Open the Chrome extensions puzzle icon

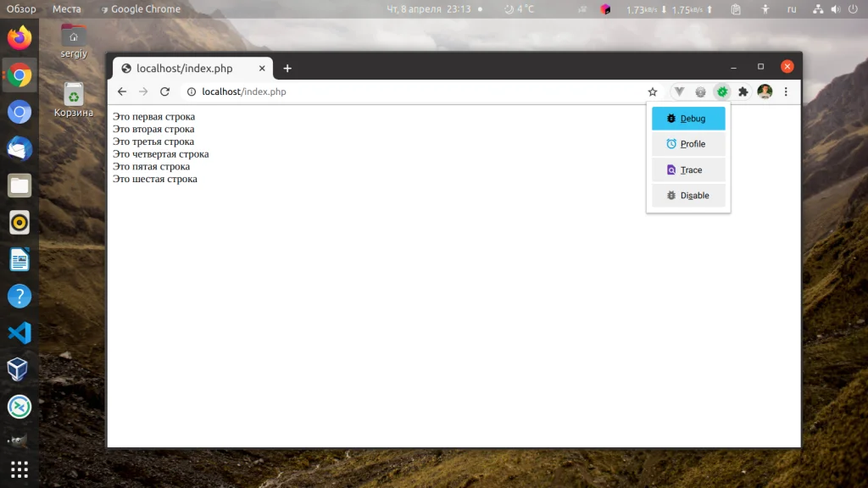click(x=743, y=91)
